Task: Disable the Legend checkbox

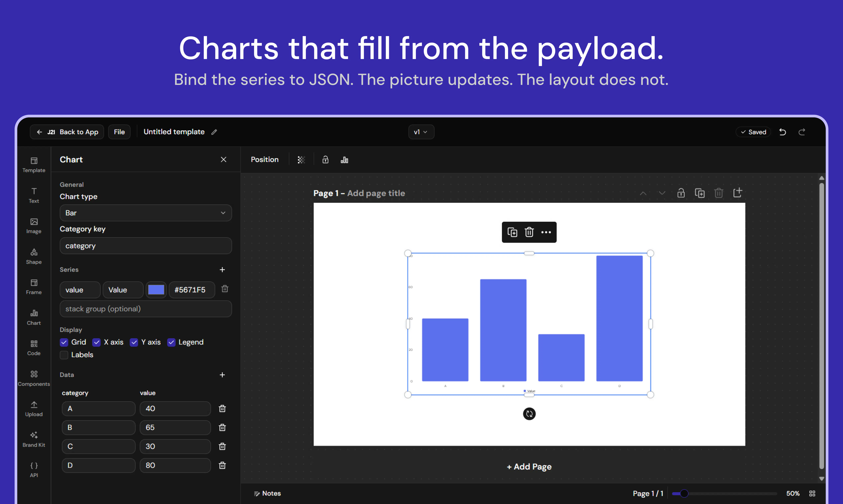Action: click(171, 342)
